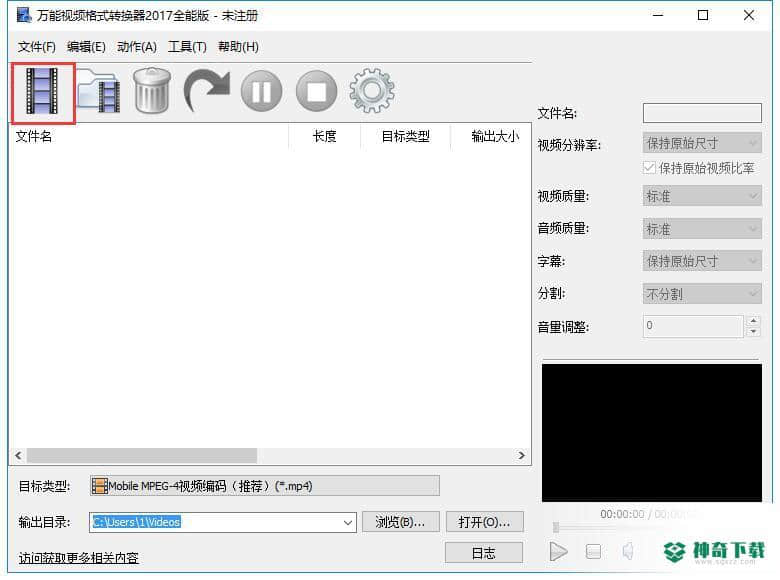Click the film icon in target type field
Viewport: 780px width, 580px height.
tap(99, 486)
